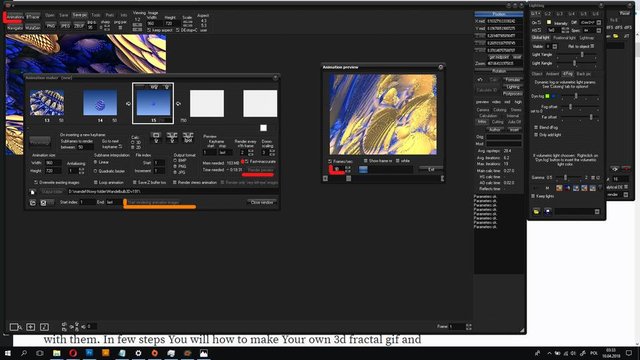
Task: Open the Navigator button
Action: tap(15, 27)
